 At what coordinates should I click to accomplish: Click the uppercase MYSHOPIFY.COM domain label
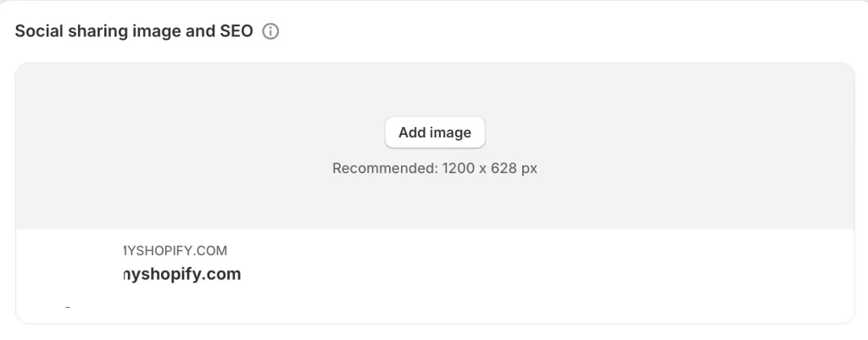coord(175,251)
